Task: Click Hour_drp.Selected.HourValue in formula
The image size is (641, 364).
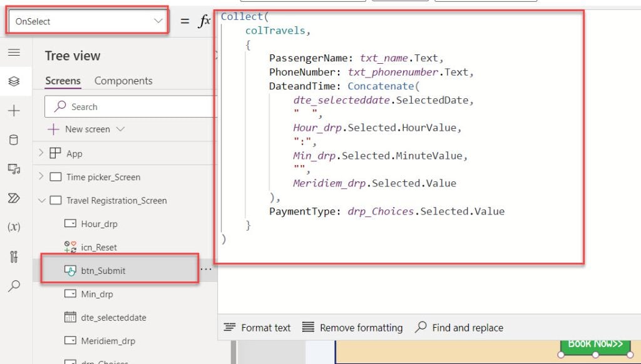Action: (374, 128)
